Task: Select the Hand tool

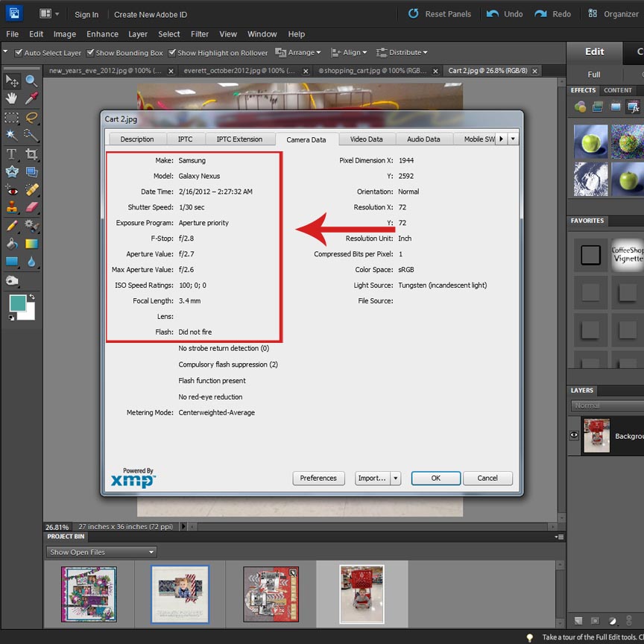Action: pos(12,98)
